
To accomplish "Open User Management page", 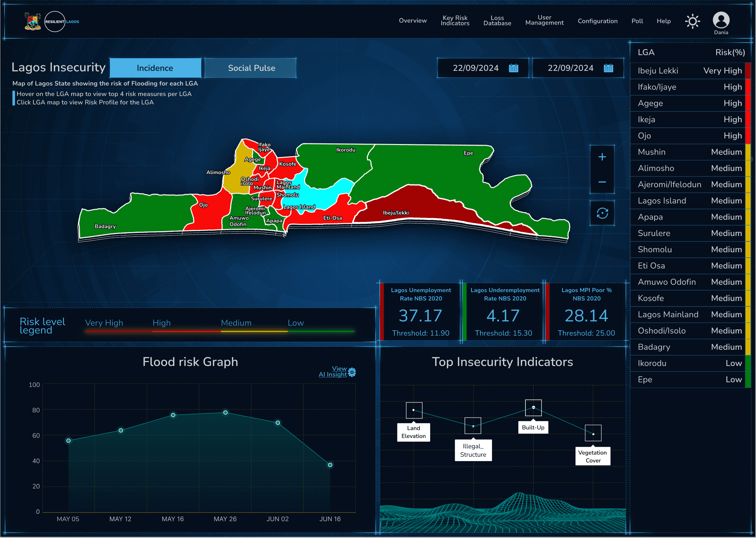I will pos(544,20).
